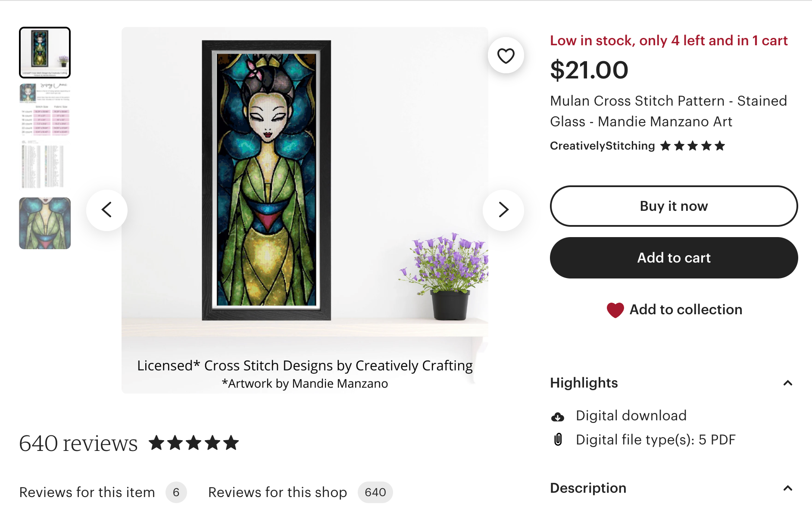Open Reviews for this shop tab
The image size is (812, 513).
click(278, 492)
